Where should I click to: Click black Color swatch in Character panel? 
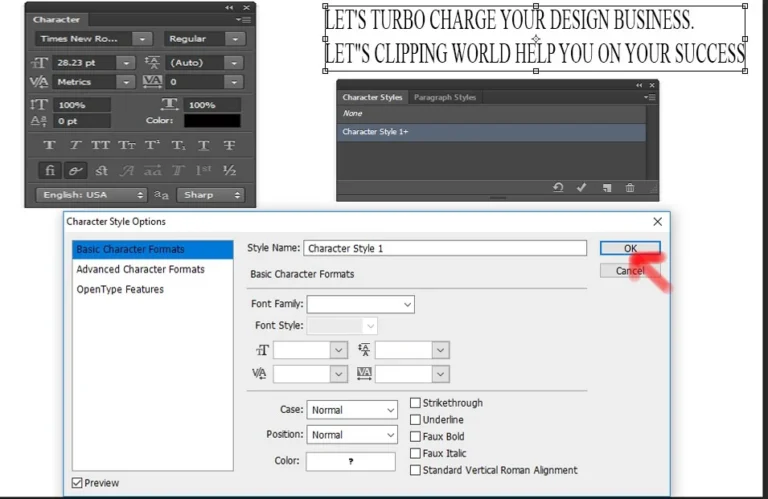(212, 120)
